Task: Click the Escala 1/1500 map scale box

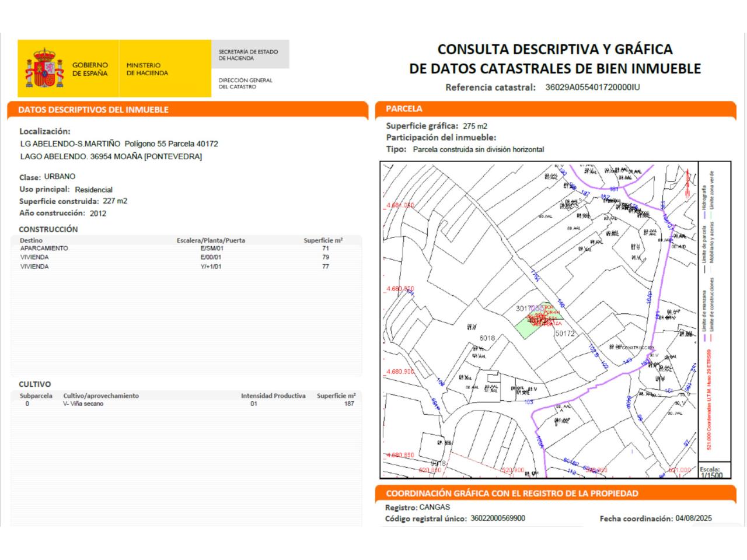Action: [710, 471]
